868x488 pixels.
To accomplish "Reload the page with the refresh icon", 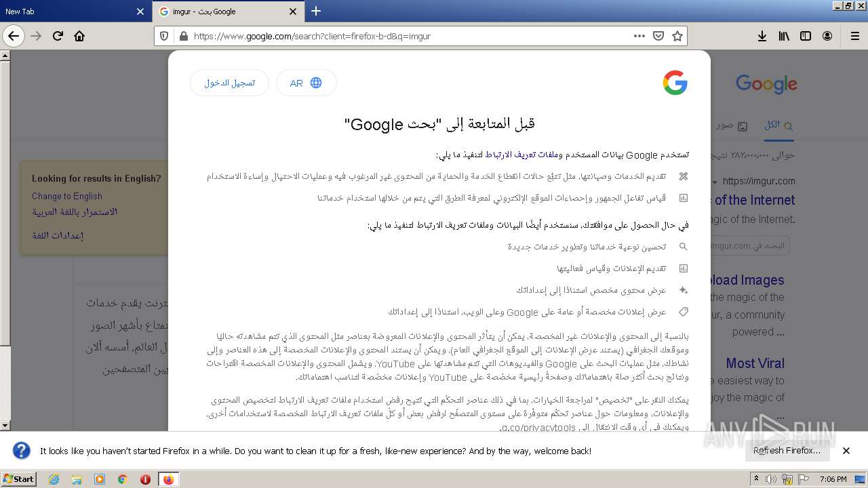I will tap(58, 36).
